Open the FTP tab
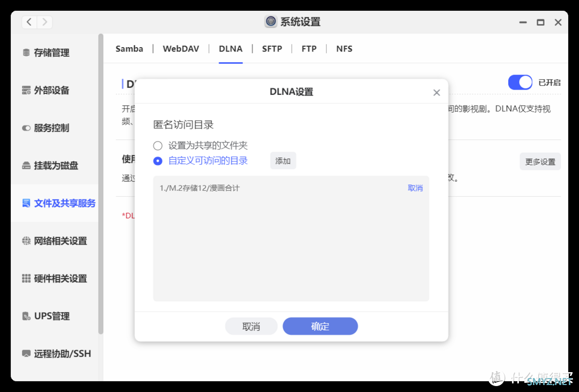Screen dimensions: 579x392 click(309, 49)
